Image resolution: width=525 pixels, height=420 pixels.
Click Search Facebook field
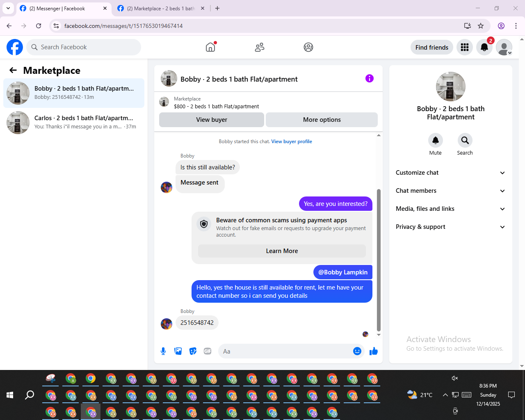point(84,47)
